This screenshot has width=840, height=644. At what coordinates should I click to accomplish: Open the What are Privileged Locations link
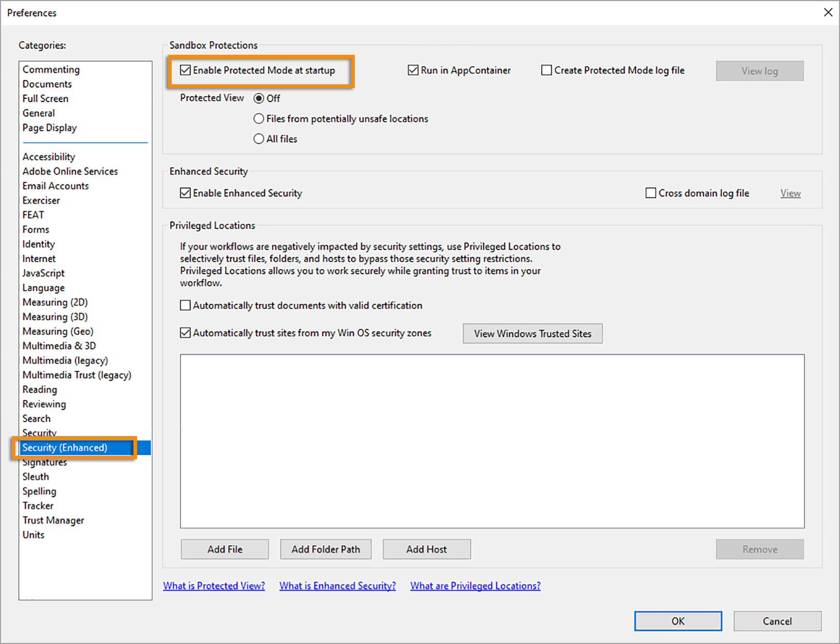click(x=475, y=585)
